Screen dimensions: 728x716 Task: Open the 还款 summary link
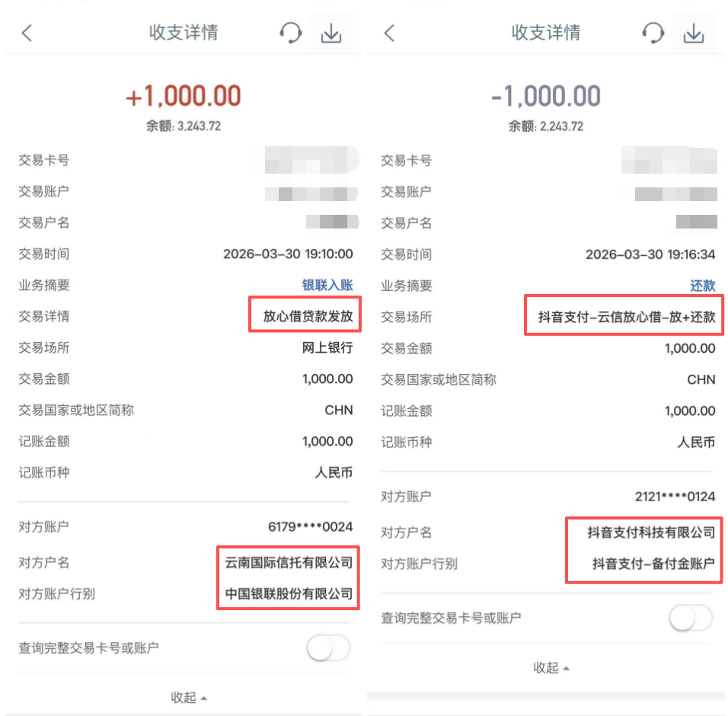coord(702,285)
